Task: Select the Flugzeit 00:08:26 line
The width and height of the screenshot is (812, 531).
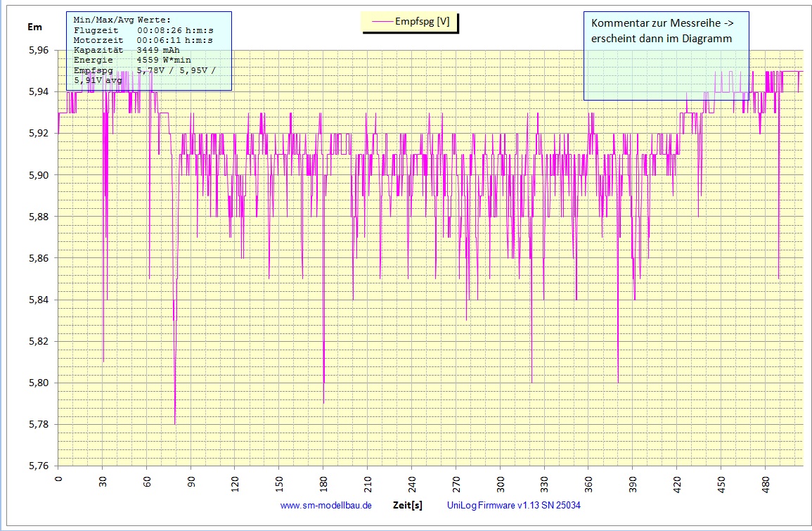Action: click(143, 30)
